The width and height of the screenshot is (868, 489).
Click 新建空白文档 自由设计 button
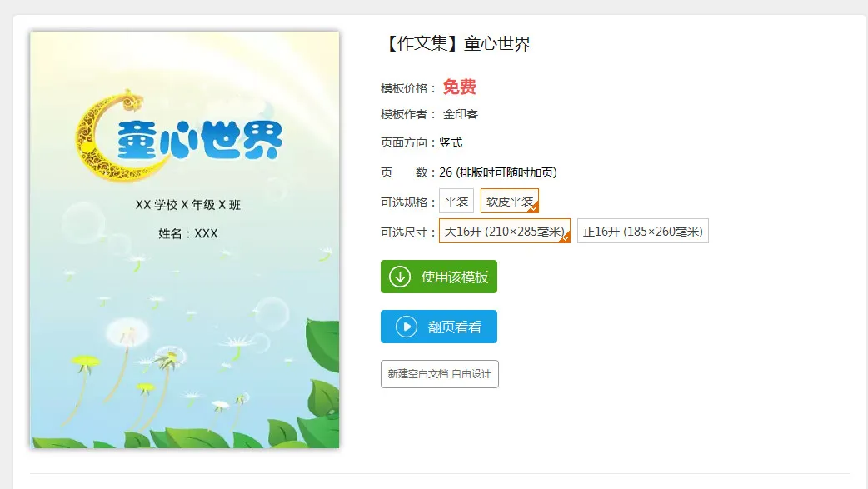tap(440, 374)
